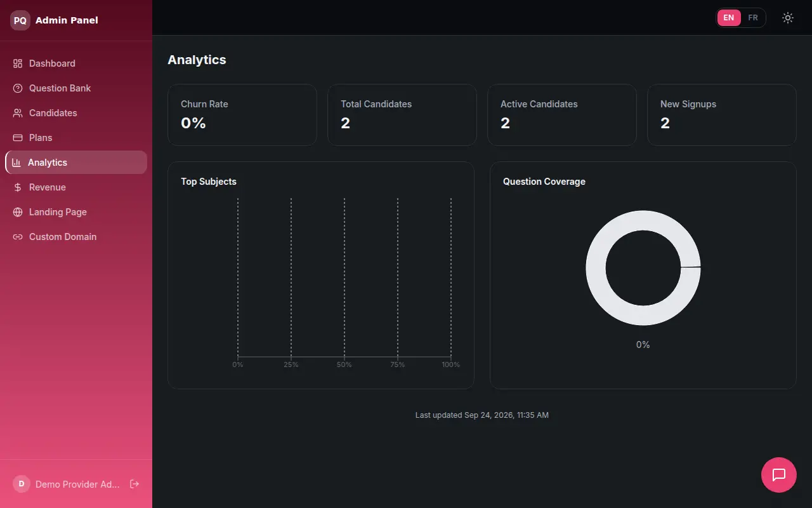Screen dimensions: 812x508
Task: Click the Total Candidates label
Action: point(376,104)
